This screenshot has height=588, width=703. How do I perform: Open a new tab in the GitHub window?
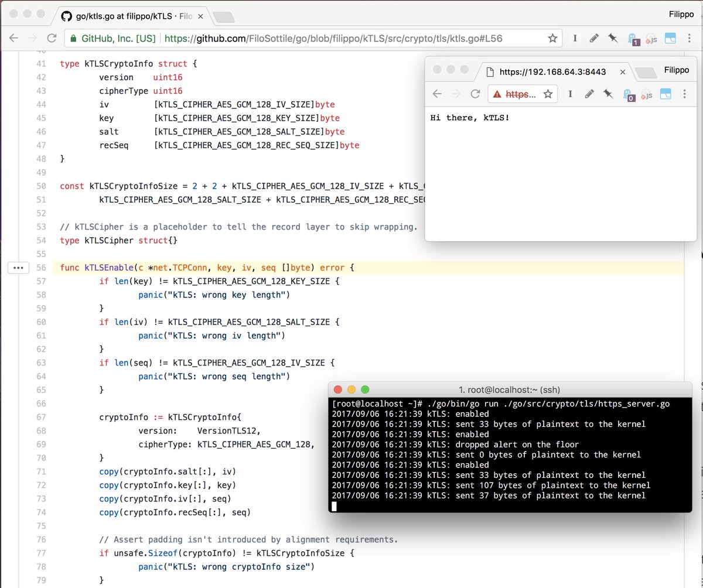click(223, 16)
